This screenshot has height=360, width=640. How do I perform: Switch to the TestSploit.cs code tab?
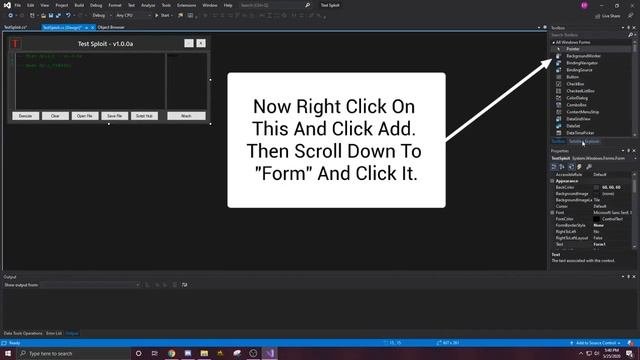point(15,27)
